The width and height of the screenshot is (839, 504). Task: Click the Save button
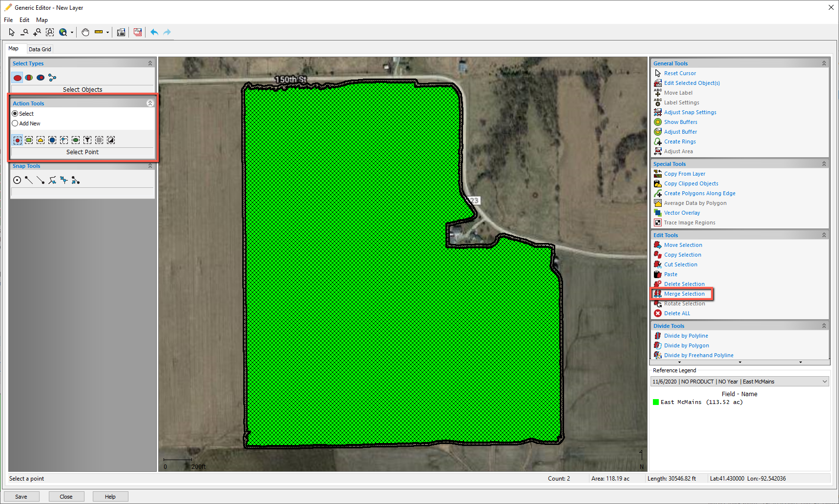(x=21, y=497)
